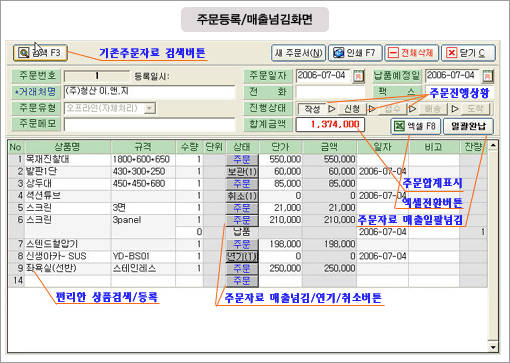Screen dimensions: 510x363
Task: Open calendar icon next to 납품예정일
Action: click(x=488, y=76)
